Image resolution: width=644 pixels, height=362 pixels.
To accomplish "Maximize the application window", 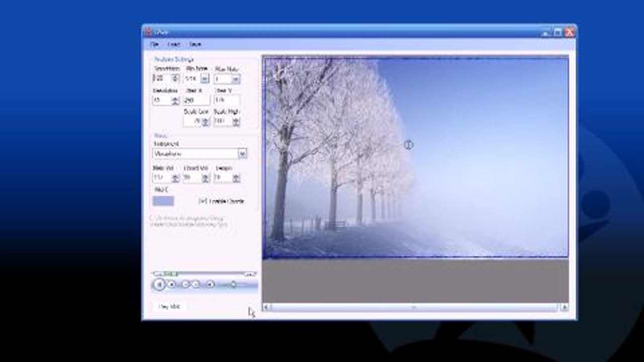I will 558,32.
